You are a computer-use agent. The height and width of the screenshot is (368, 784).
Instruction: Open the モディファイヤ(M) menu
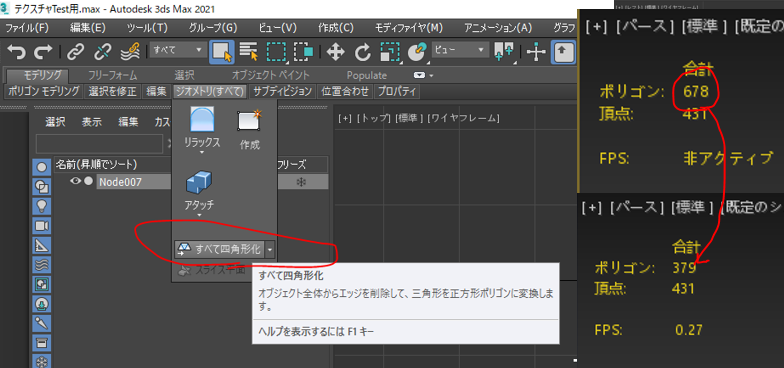pos(408,28)
